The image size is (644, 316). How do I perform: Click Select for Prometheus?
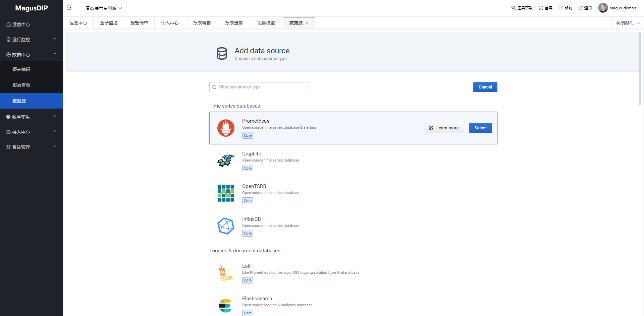tap(480, 128)
